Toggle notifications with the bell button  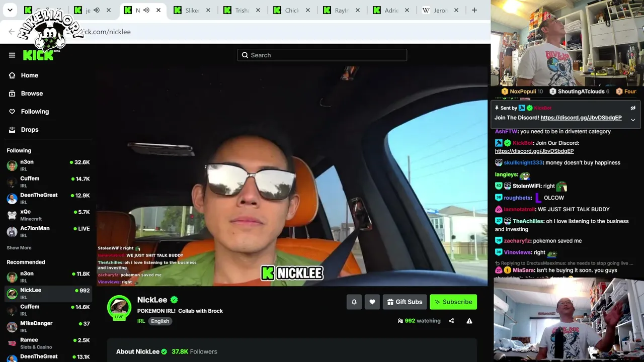(354, 302)
